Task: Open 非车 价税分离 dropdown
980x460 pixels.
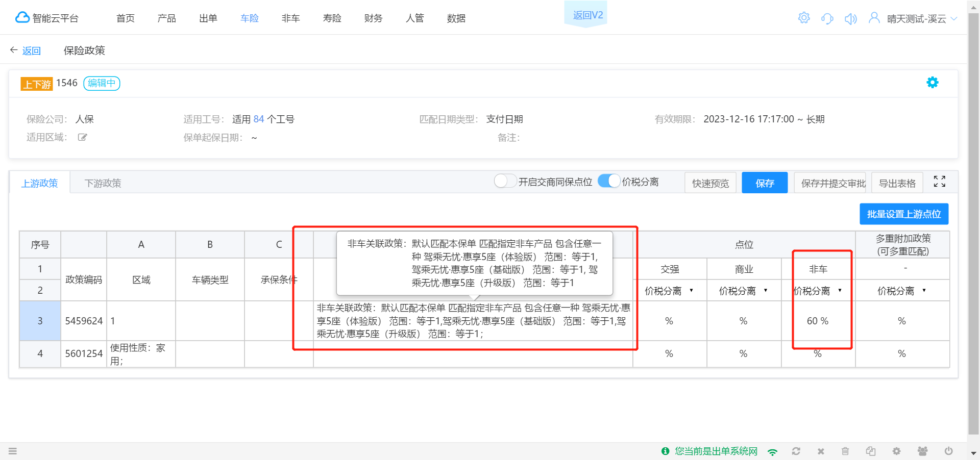Action: pyautogui.click(x=818, y=291)
